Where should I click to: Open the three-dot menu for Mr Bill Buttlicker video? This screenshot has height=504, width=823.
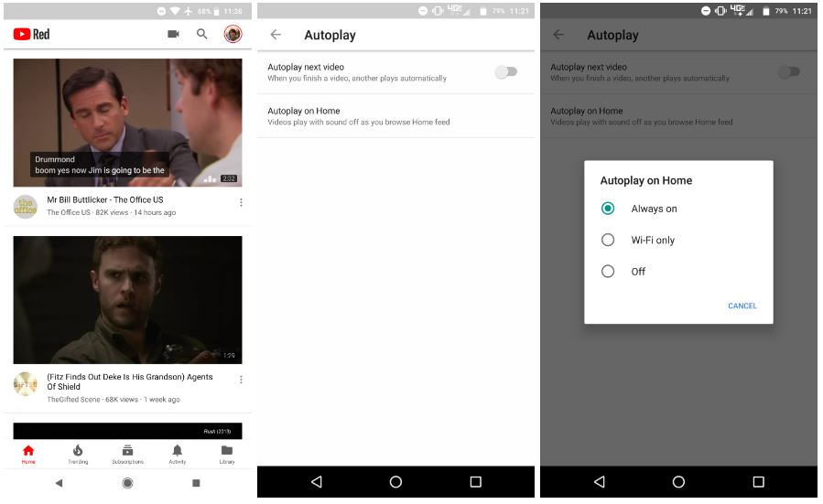[241, 202]
